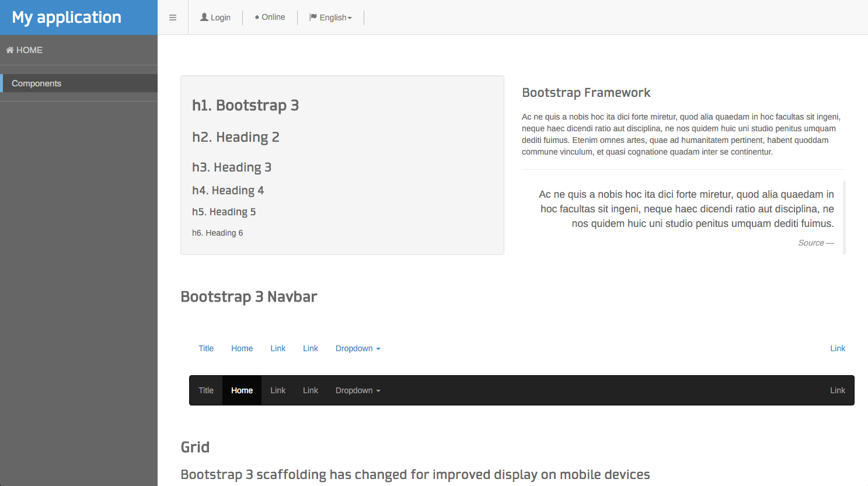Click first Link after Home in light navbar
Screen dimensions: 868x486
(278, 348)
